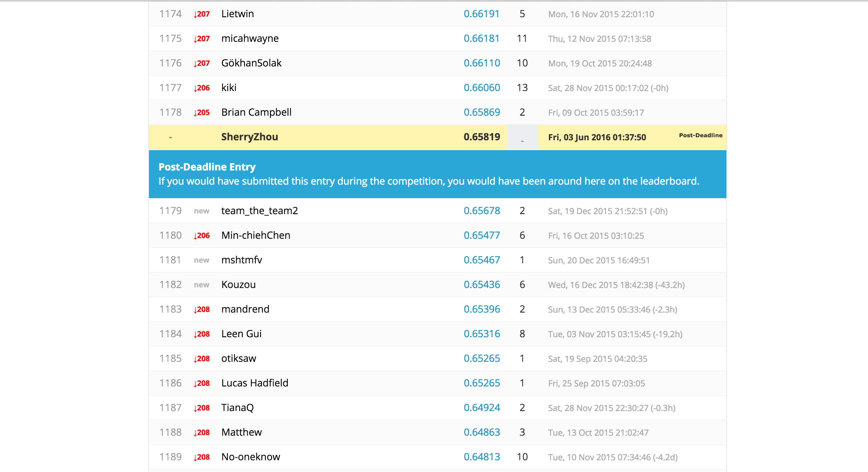
Task: Open kiki's leaderboard name
Action: (229, 88)
